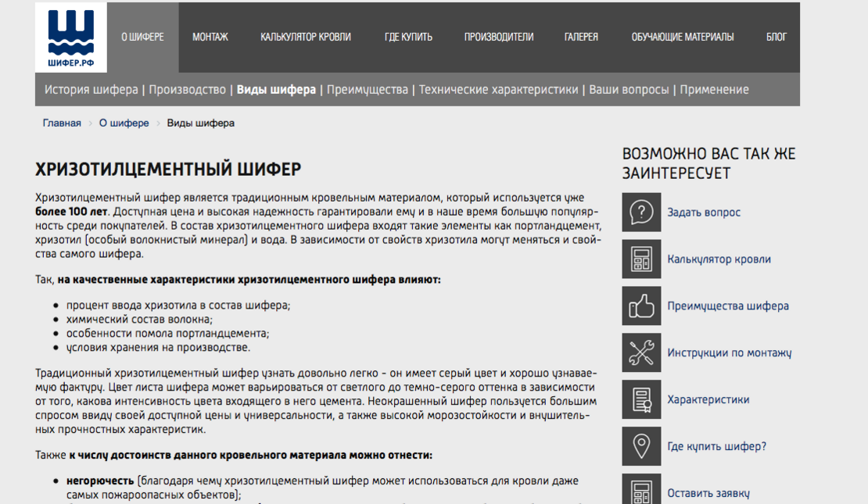The width and height of the screenshot is (868, 504).
Task: Click the tools icon for Инструкции по монтажу
Action: point(641,353)
